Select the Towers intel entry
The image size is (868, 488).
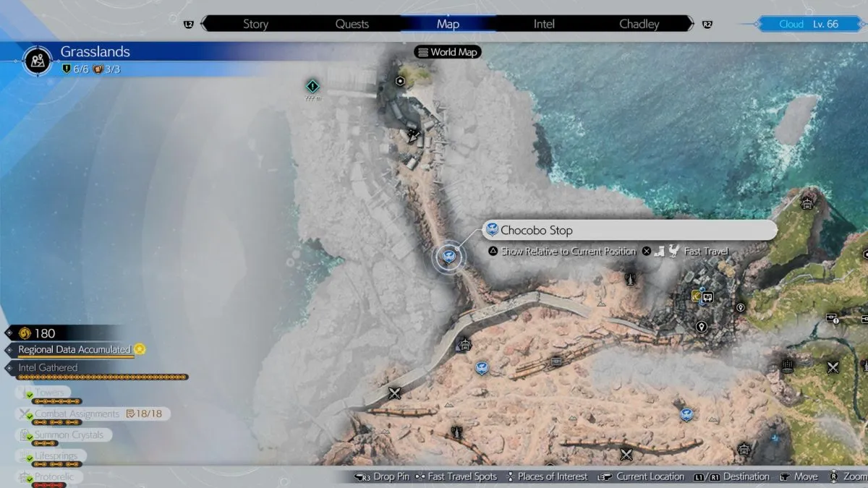pyautogui.click(x=43, y=393)
